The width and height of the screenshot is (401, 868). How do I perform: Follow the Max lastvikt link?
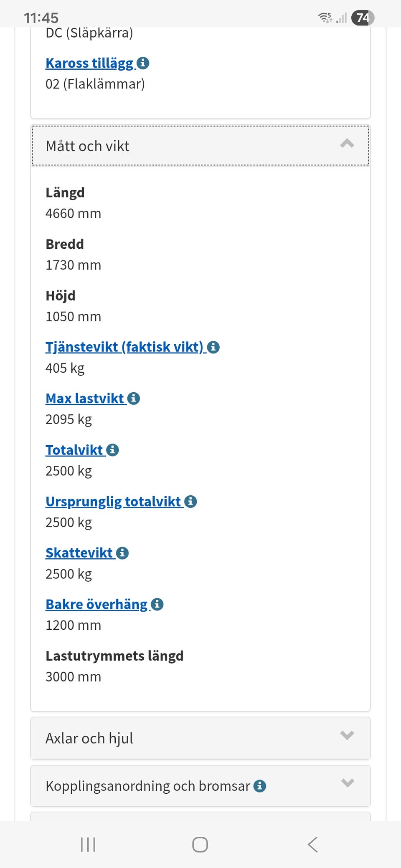click(85, 399)
